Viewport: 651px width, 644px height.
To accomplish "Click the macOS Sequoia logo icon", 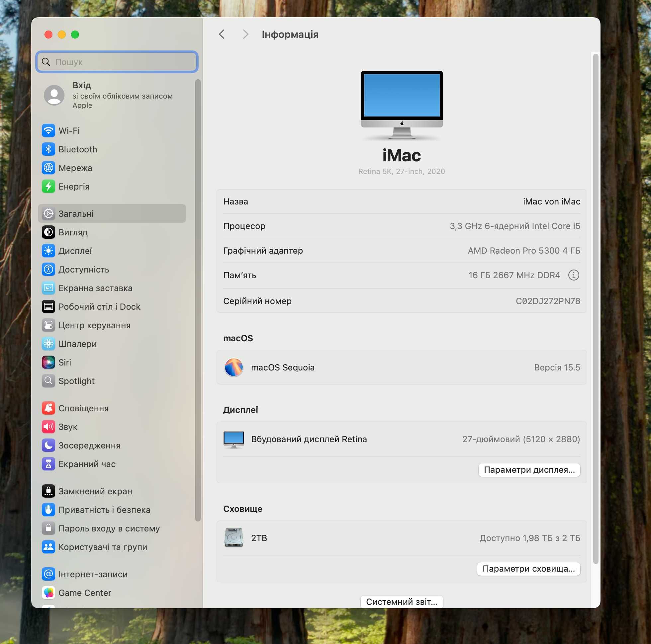I will tap(233, 367).
